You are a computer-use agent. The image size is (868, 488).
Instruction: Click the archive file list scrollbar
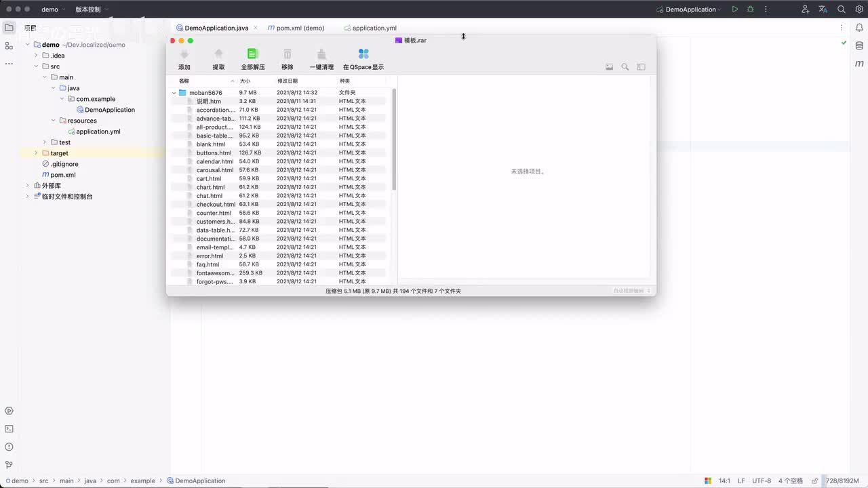(x=394, y=139)
